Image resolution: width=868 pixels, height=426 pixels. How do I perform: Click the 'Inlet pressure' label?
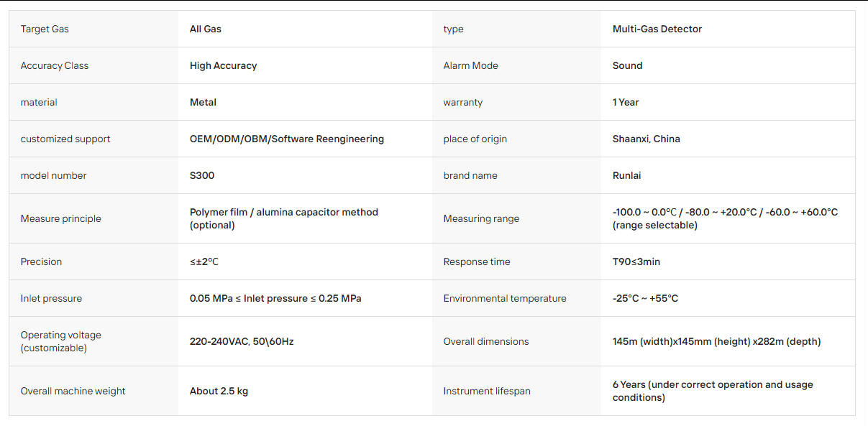[x=51, y=299]
